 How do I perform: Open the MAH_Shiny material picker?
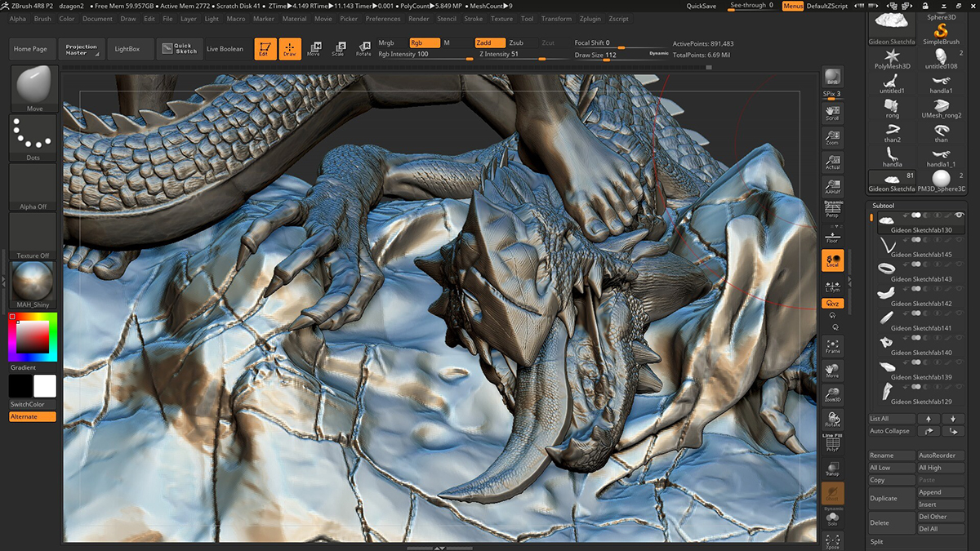click(33, 284)
